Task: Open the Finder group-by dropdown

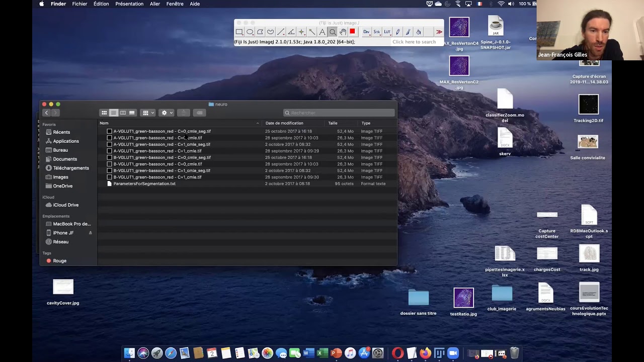Action: pyautogui.click(x=148, y=113)
